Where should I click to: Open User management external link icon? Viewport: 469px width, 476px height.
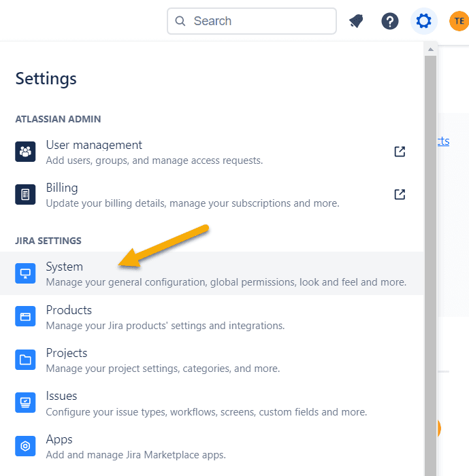point(400,152)
